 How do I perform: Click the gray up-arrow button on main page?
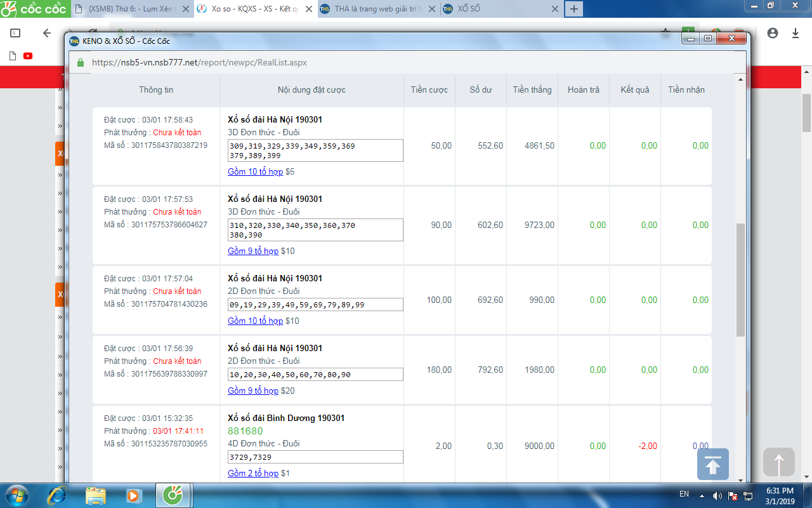(x=779, y=462)
